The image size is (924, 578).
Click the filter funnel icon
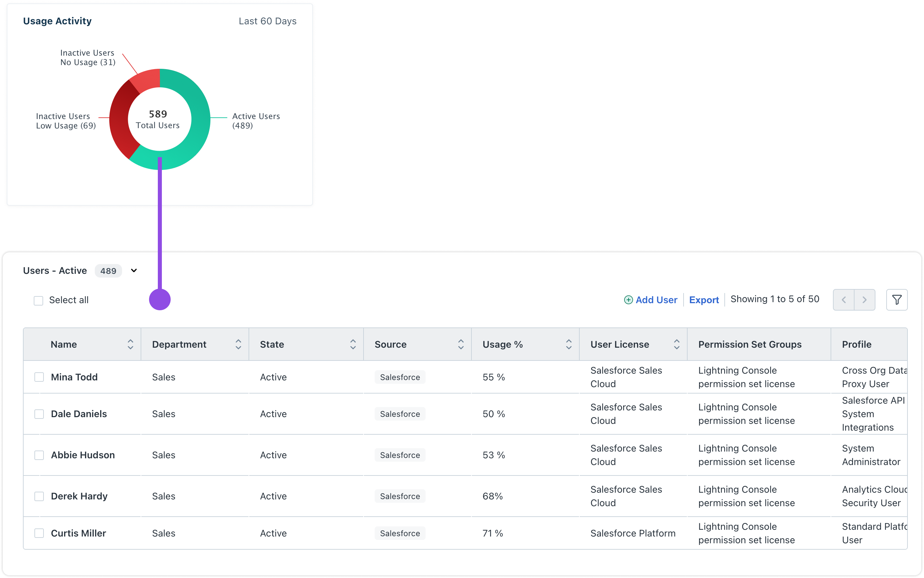click(896, 300)
